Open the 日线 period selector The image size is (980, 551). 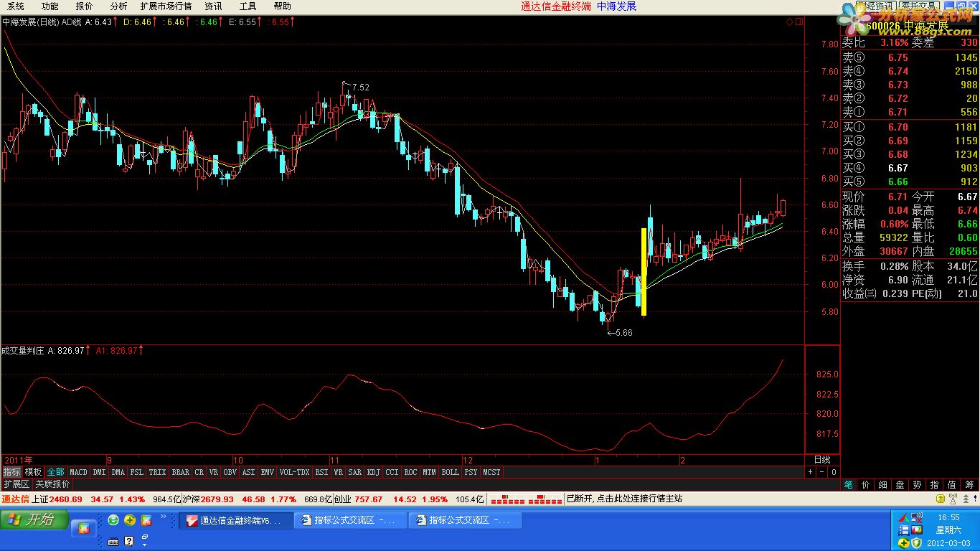coord(821,459)
